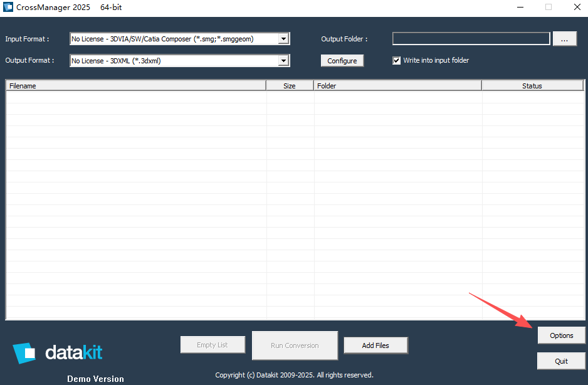This screenshot has height=385, width=588.
Task: Click the Quit button
Action: click(x=561, y=361)
